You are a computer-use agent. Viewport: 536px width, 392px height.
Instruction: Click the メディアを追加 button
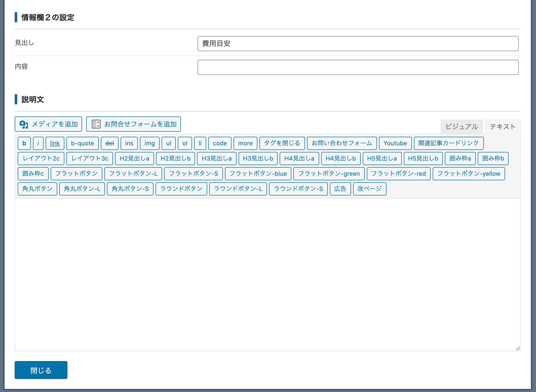click(48, 124)
